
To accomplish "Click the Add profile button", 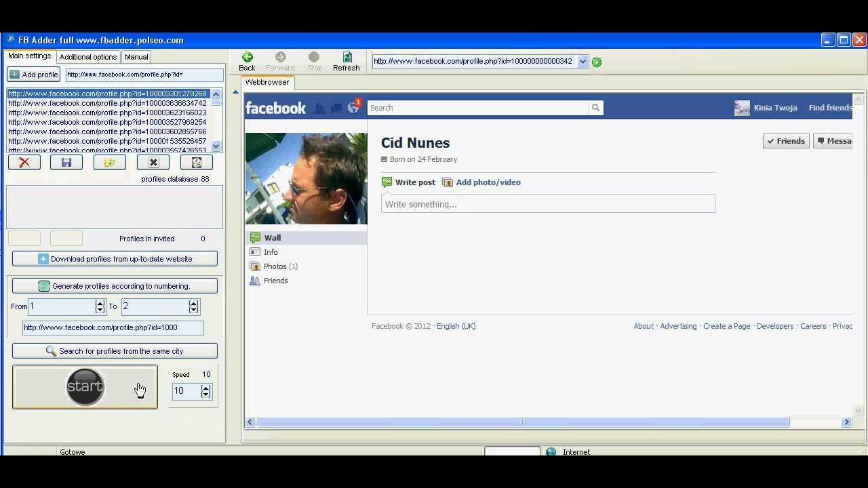I will tap(34, 75).
